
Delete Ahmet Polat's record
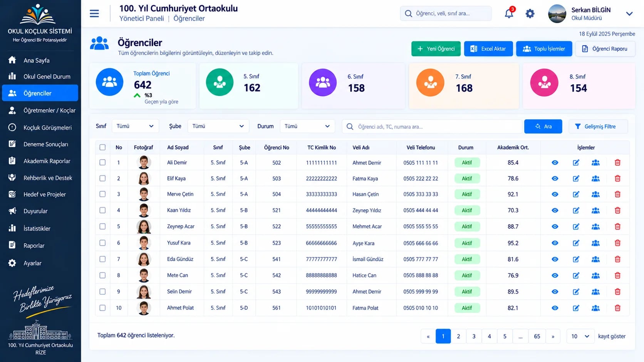pyautogui.click(x=617, y=308)
